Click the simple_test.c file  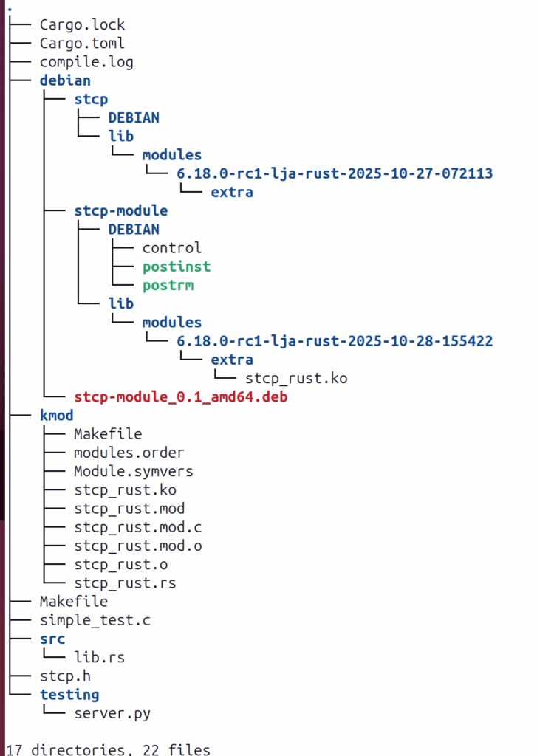tap(95, 620)
